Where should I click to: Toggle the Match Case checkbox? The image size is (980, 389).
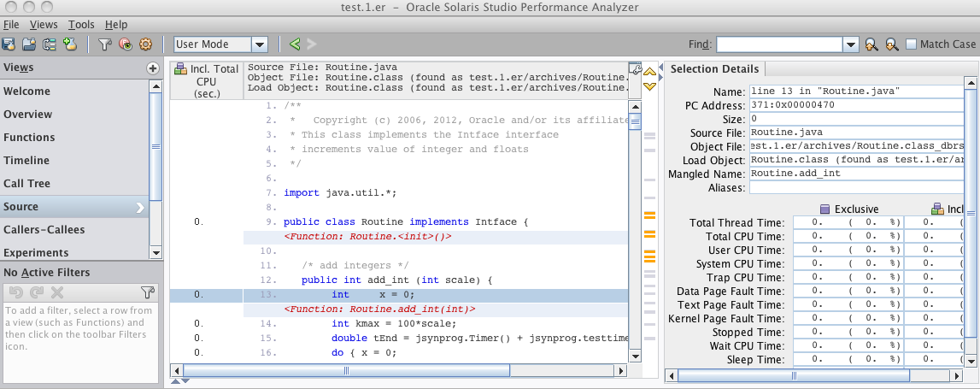[x=912, y=44]
